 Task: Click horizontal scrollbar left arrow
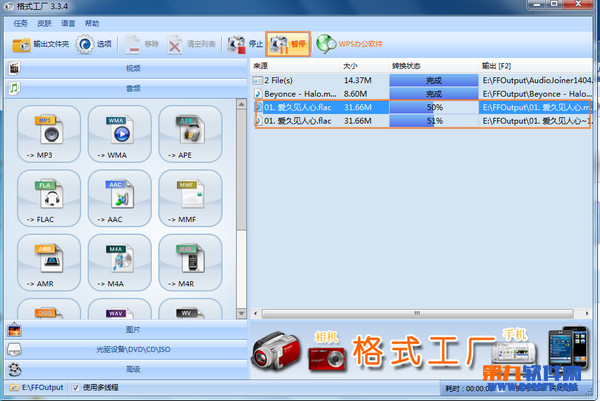[x=255, y=314]
